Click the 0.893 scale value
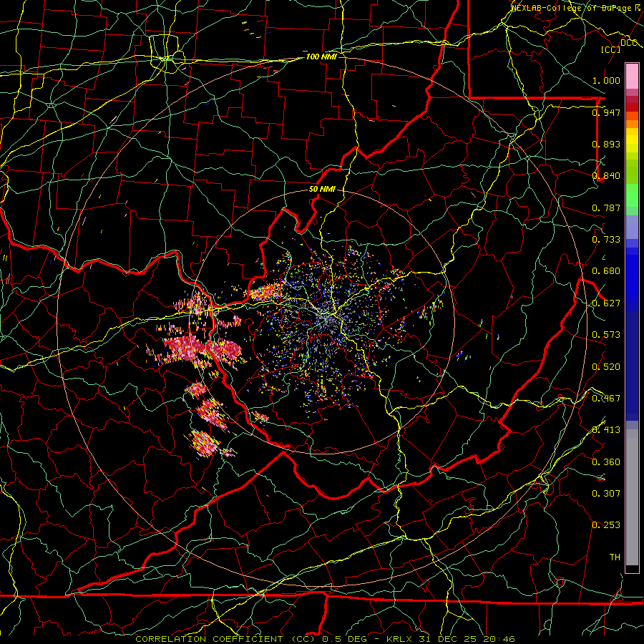The image size is (644, 644). pyautogui.click(x=606, y=144)
